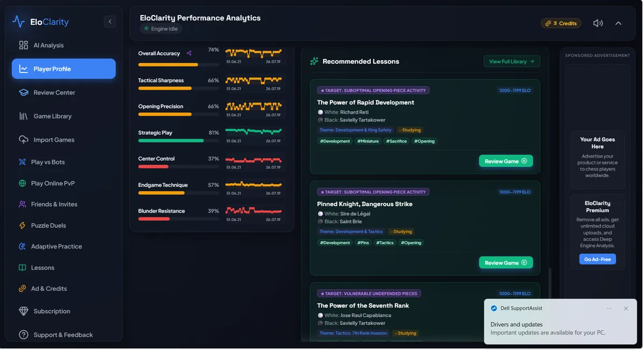The width and height of the screenshot is (644, 350).
Task: Click the Target: Vulnerable Undefended Pieces badge
Action: (369, 294)
